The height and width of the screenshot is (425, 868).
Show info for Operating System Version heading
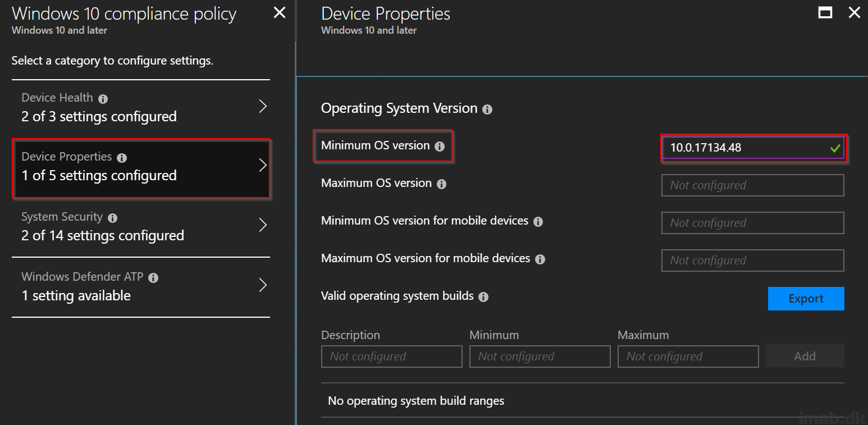point(487,109)
